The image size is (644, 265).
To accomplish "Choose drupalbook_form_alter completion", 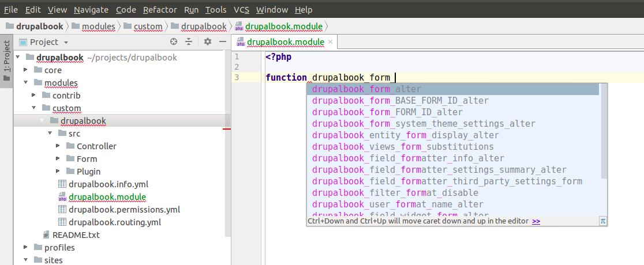I will click(452, 89).
